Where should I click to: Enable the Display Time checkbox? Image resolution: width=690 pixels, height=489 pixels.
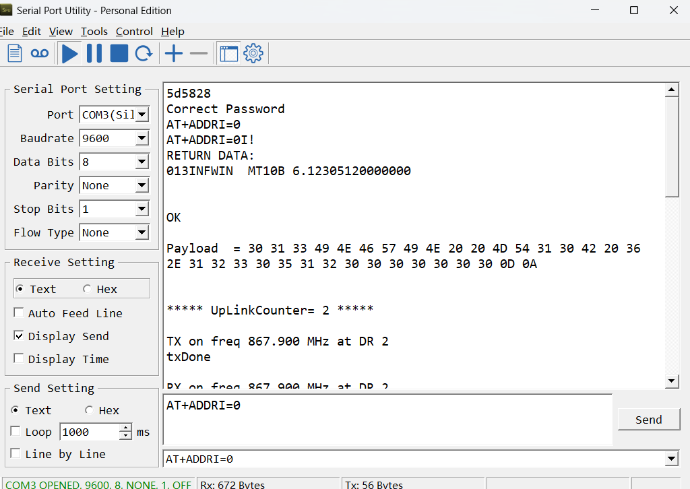click(x=18, y=359)
